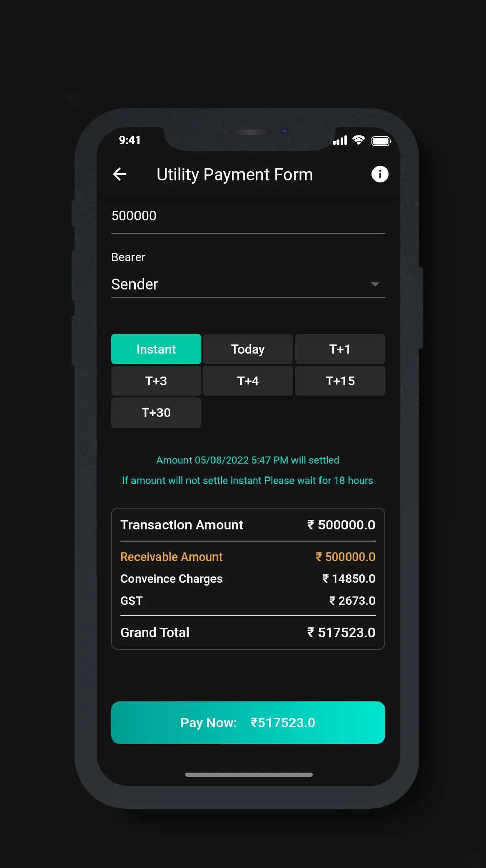486x868 pixels.
Task: Tap the Grand Total row
Action: coord(248,633)
